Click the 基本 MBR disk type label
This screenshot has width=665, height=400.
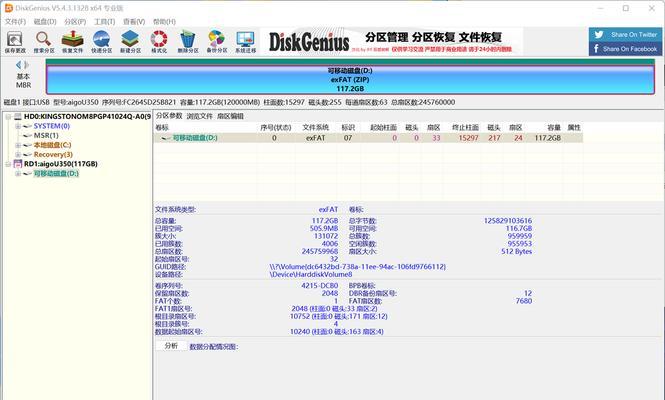(x=23, y=81)
